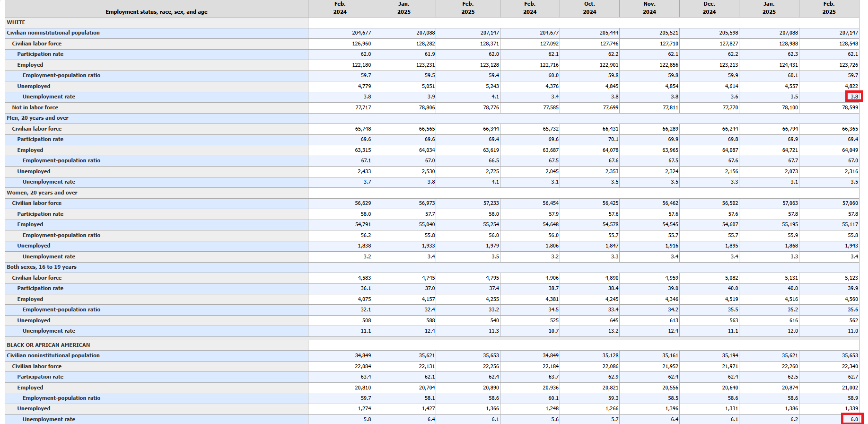Click the population value 205,598
Screen dimensions: 868x424
pos(729,33)
